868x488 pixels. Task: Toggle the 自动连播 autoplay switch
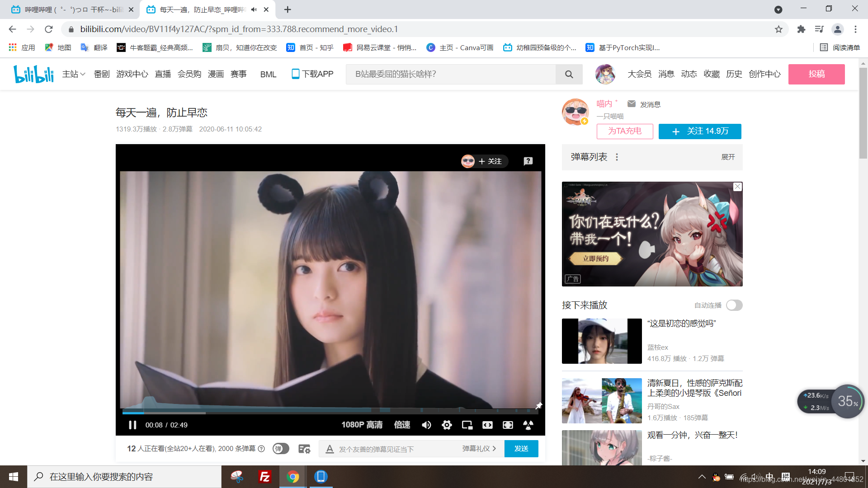point(734,305)
